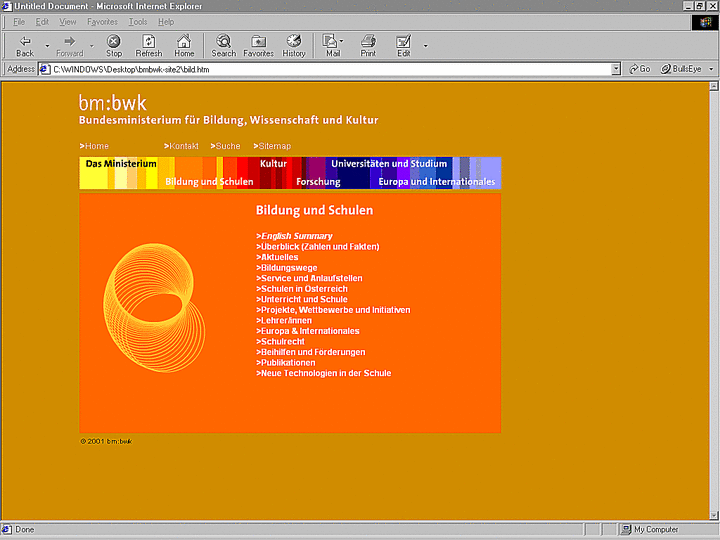Open Neue Technologien in der Schule link
Screen dimensions: 720x540
pos(323,373)
